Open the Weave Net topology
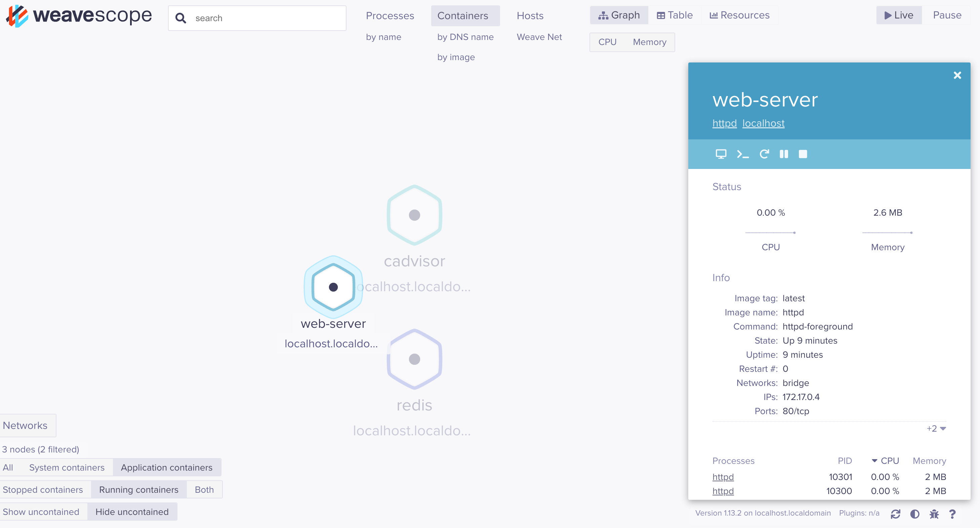Image resolution: width=980 pixels, height=528 pixels. pyautogui.click(x=539, y=37)
